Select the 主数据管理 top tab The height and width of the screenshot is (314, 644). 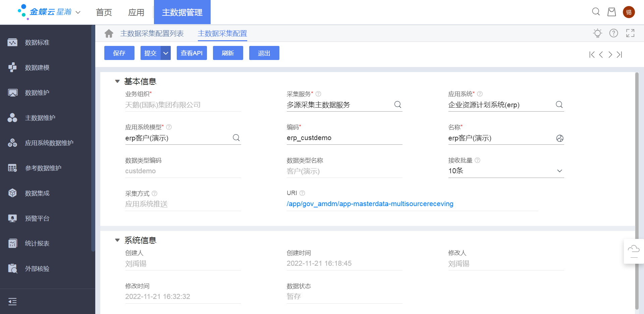[x=182, y=12]
